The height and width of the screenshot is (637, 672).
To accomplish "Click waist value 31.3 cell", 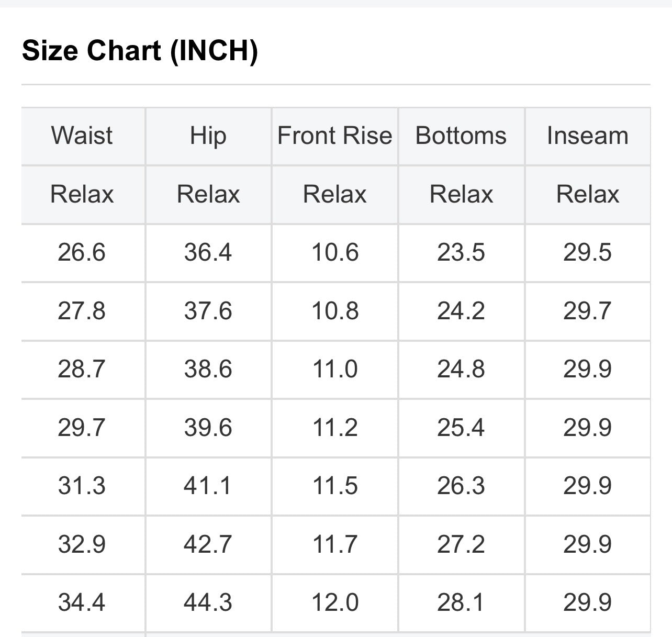I will point(82,486).
